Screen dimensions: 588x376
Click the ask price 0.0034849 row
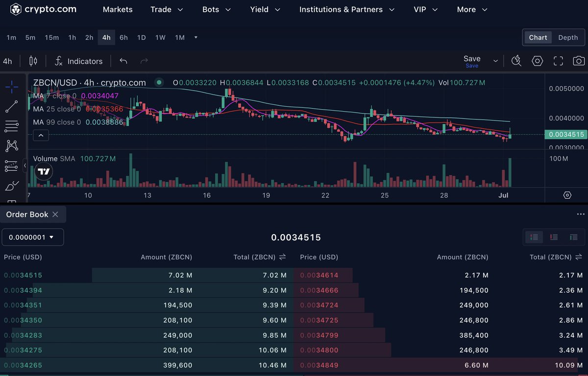[441, 365]
